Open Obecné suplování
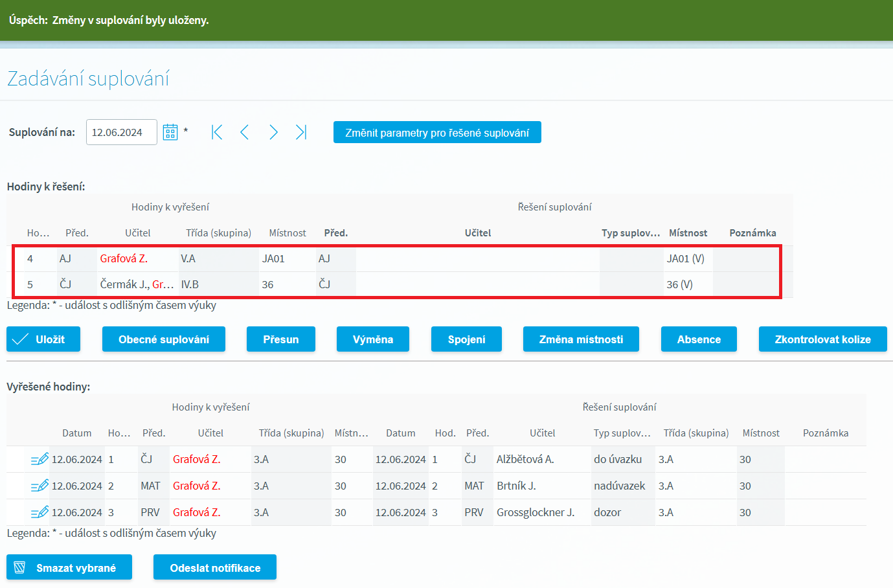Image resolution: width=893 pixels, height=588 pixels. click(164, 339)
